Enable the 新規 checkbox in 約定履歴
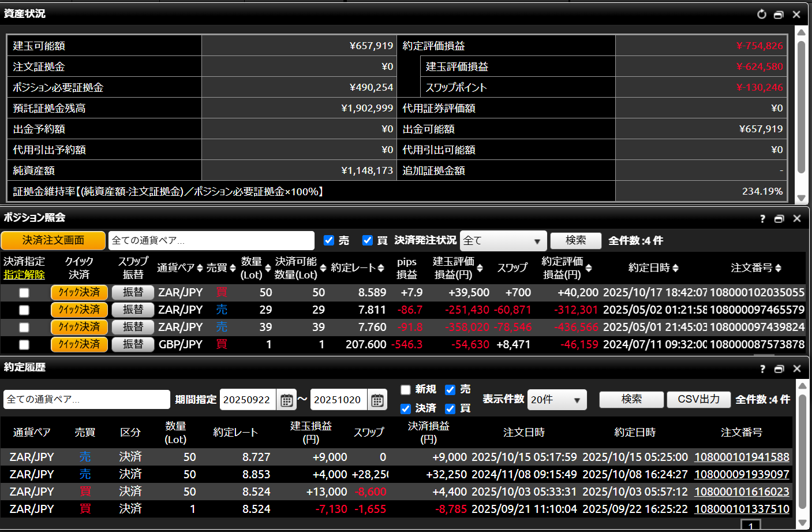The image size is (812, 532). click(x=406, y=390)
